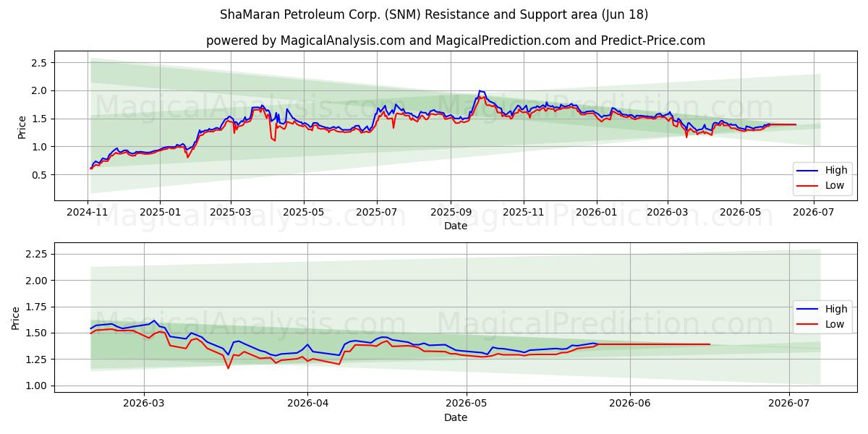868x434 pixels.
Task: Click the '2.5' price tick on the top chart
Action: click(40, 63)
